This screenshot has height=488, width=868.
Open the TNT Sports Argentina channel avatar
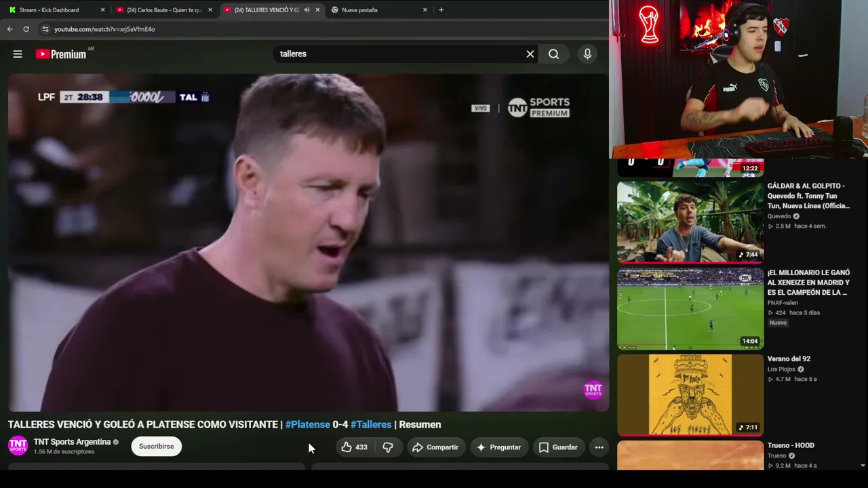pos(18,446)
